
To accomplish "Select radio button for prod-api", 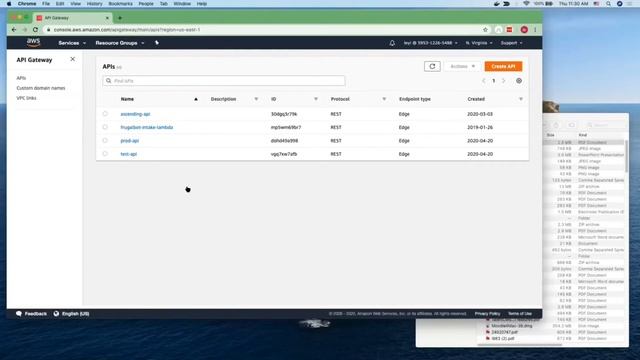I will pyautogui.click(x=105, y=140).
